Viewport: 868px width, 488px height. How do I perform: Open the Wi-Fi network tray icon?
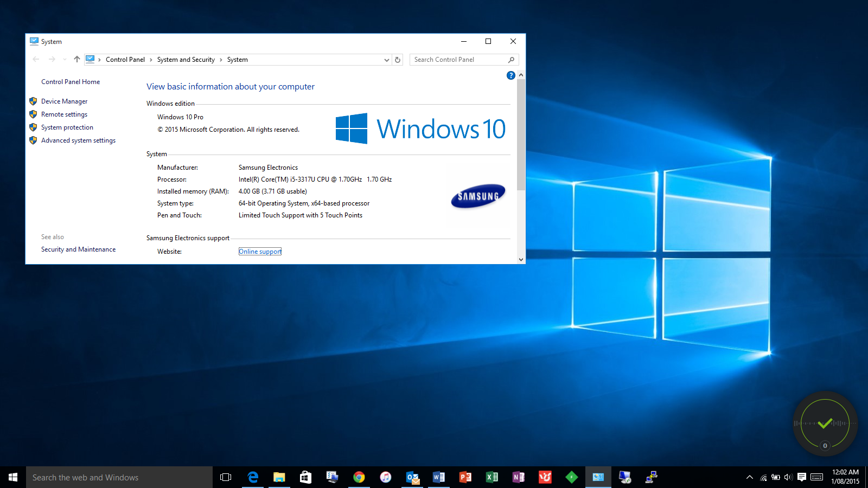click(x=763, y=478)
